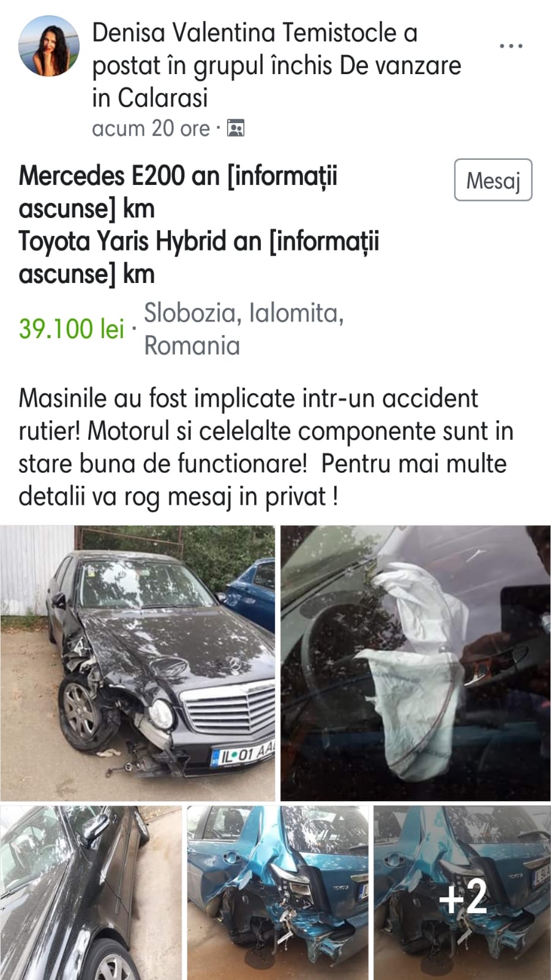Tap the IL 01 license plate in photo
The width and height of the screenshot is (551, 980).
242,755
